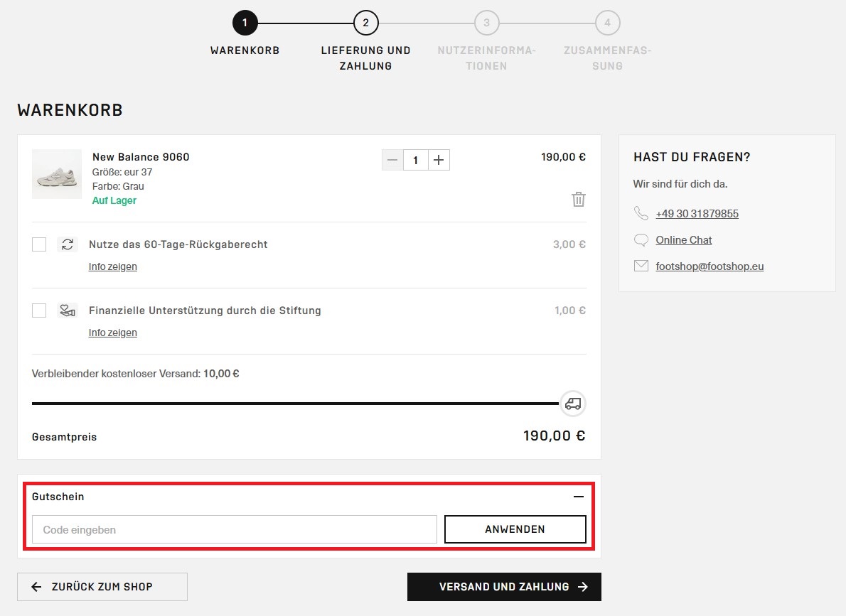
Task: Click the free shipping progress bar
Action: point(295,404)
